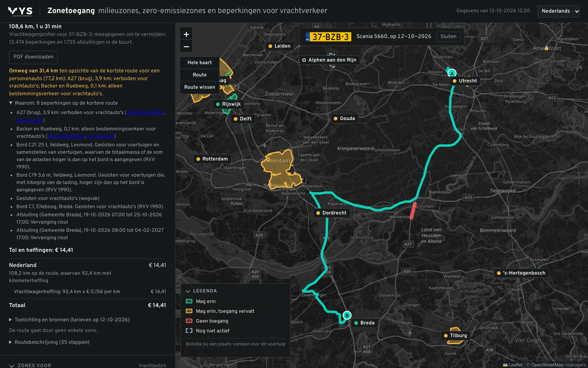Screen dimensions: 588x368
Task: Click the red Geen toegang legend swatch
Action: point(189,321)
